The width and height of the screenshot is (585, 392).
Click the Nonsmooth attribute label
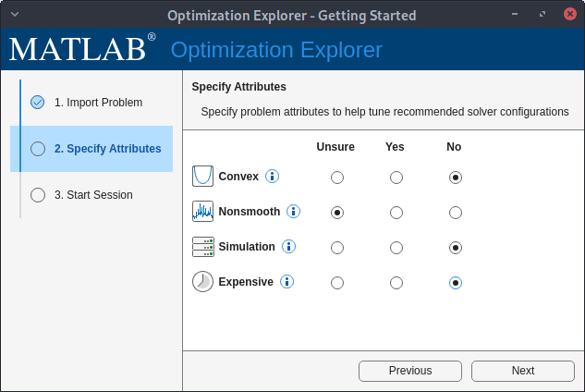click(250, 212)
